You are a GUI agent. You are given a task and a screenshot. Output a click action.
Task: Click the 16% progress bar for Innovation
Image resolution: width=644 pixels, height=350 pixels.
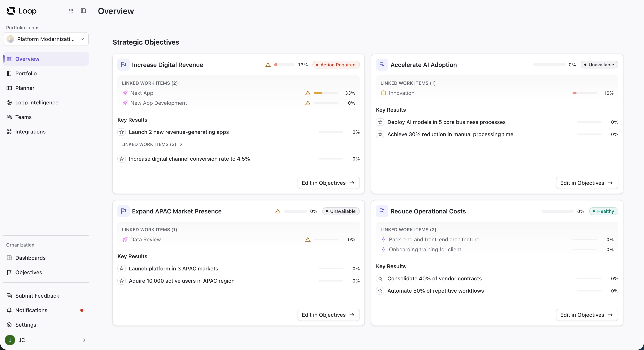point(585,93)
